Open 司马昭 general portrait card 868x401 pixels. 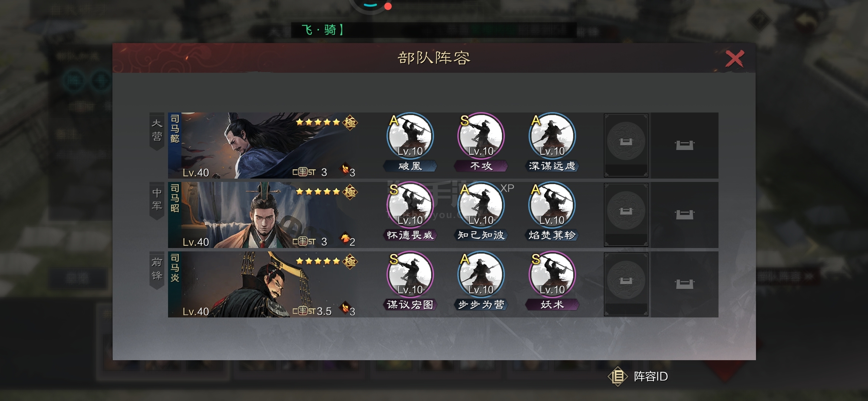pyautogui.click(x=264, y=215)
